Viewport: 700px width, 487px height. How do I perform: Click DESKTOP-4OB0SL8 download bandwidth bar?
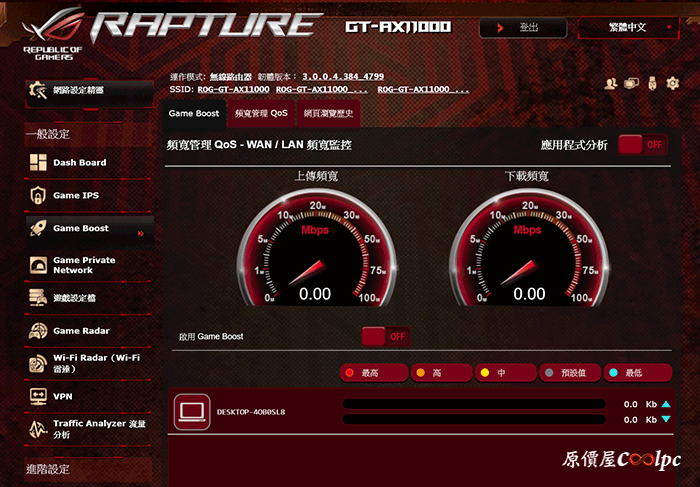(474, 419)
